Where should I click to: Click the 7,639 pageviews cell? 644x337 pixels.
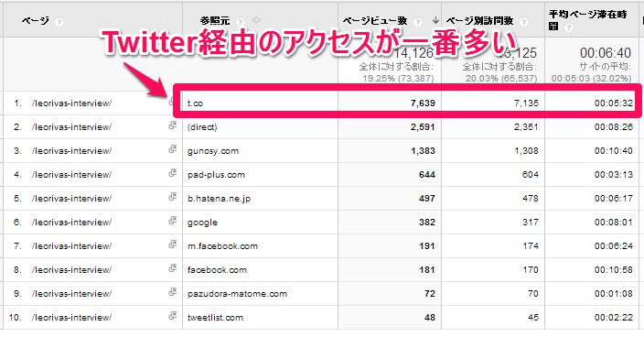423,103
